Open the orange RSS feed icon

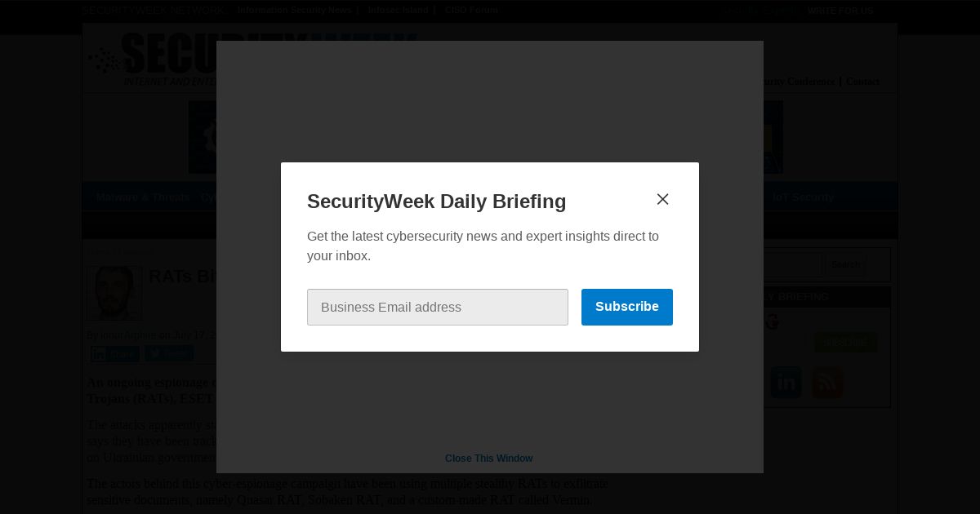827,382
